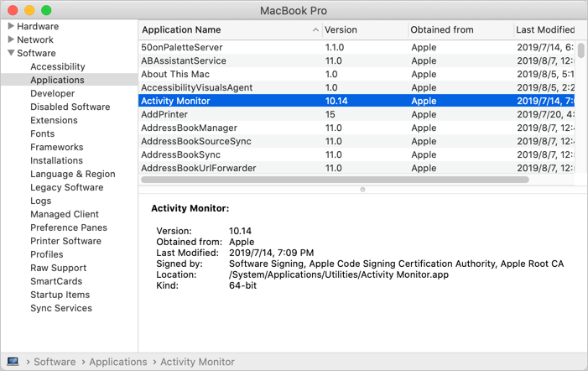
Task: Select Preference Panes category
Action: [x=69, y=227]
